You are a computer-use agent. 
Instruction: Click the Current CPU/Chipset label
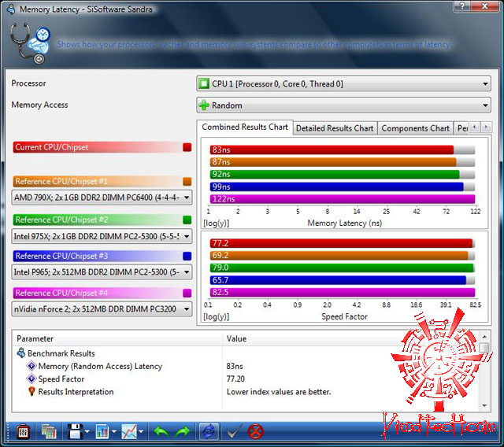52,147
